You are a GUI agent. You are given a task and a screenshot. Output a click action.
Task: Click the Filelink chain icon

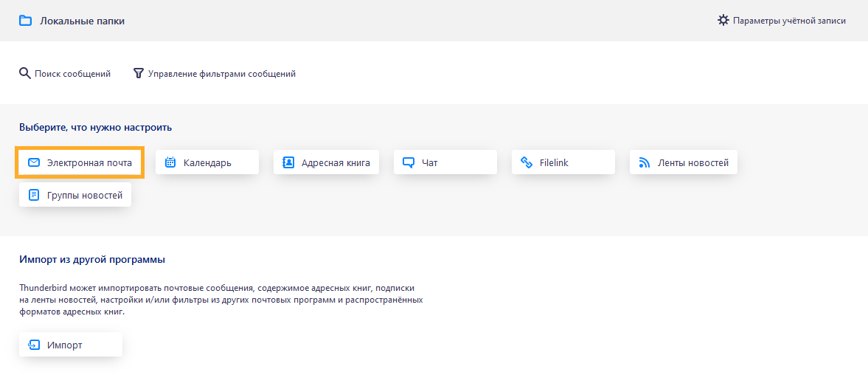(527, 162)
